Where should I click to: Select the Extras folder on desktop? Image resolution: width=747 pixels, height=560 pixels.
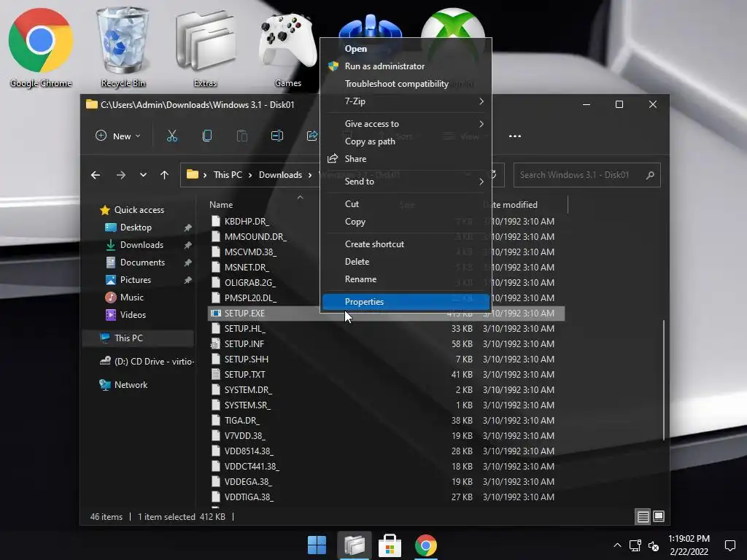pyautogui.click(x=205, y=47)
